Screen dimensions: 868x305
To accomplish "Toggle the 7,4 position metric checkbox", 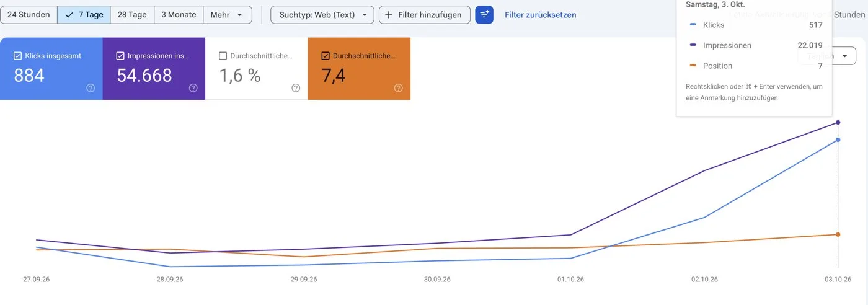I will click(x=325, y=56).
